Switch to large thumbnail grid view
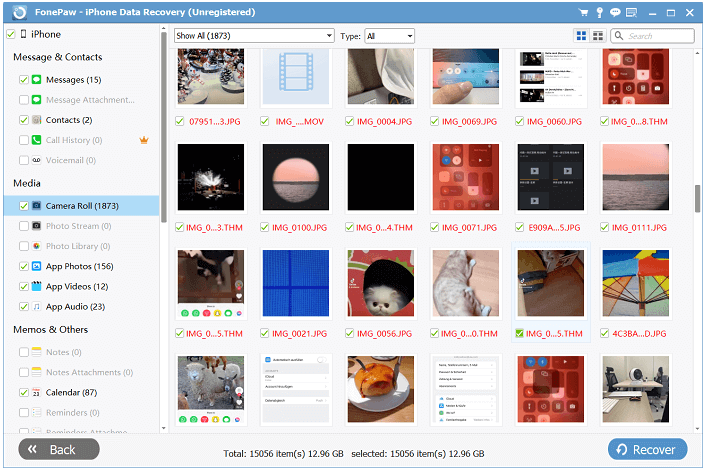Screen dimensions: 704x471 click(581, 36)
